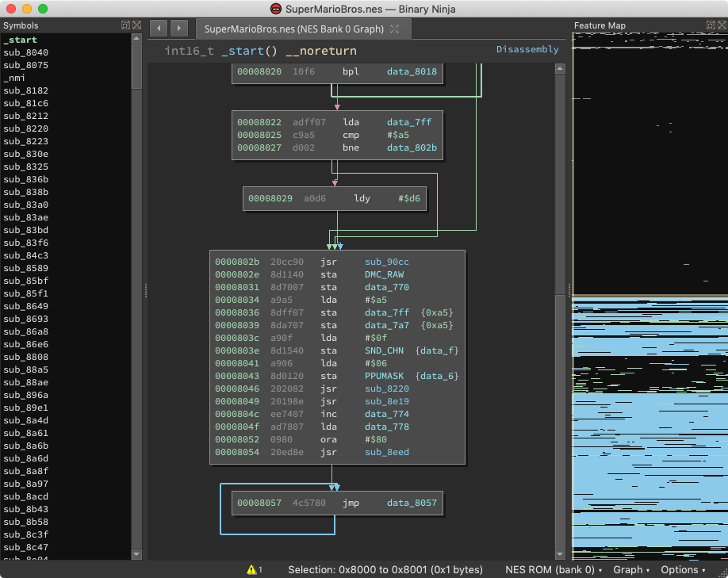
Task: Click up arrow of Symbols scrollbar
Action: coord(136,39)
